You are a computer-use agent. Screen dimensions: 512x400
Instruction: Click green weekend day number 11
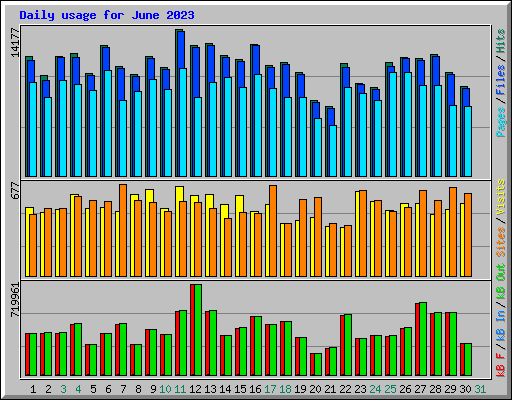180,389
